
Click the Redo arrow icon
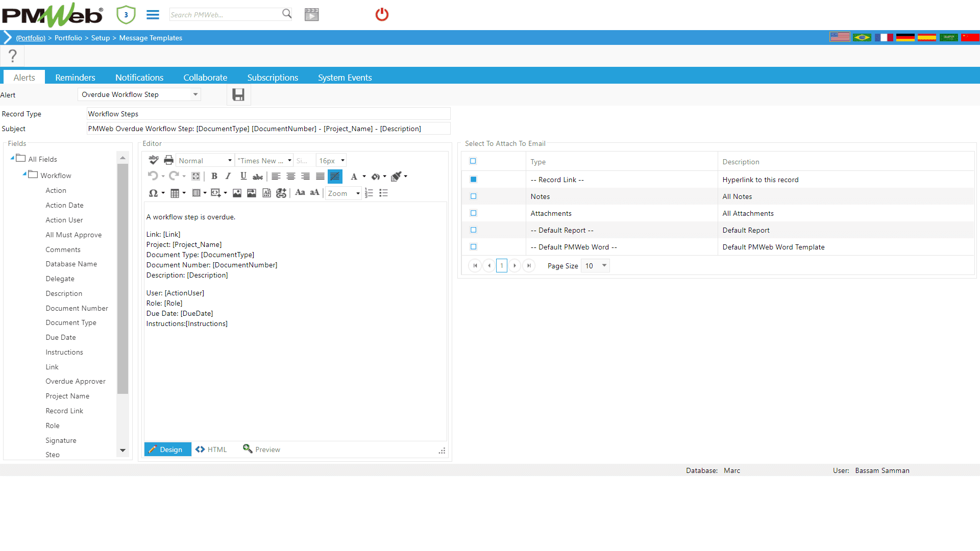[174, 176]
